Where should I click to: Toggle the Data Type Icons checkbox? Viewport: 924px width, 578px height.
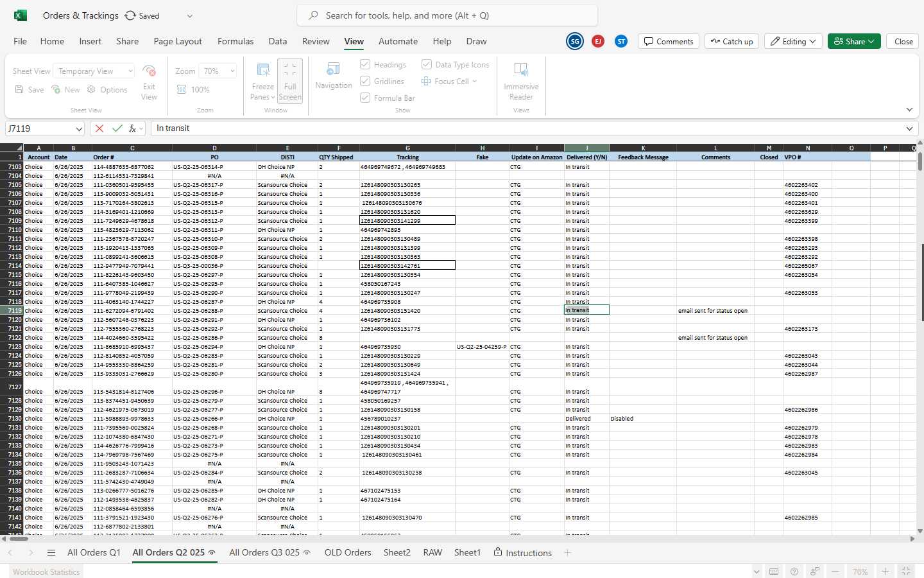pos(426,64)
